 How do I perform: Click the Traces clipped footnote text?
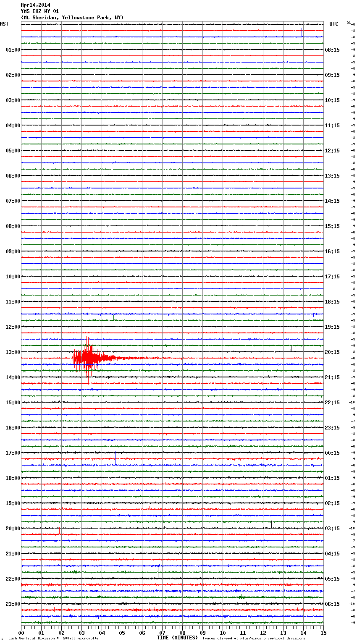[x=254, y=638]
